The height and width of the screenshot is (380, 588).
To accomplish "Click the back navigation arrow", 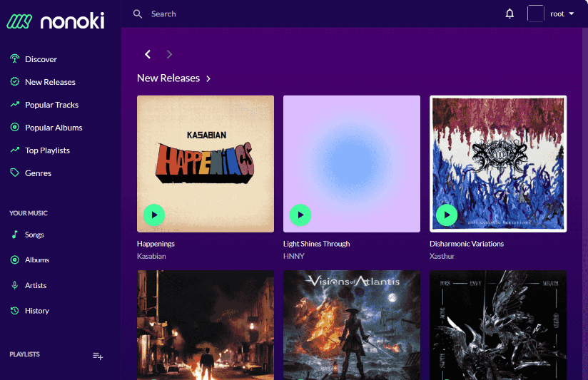I will (148, 54).
